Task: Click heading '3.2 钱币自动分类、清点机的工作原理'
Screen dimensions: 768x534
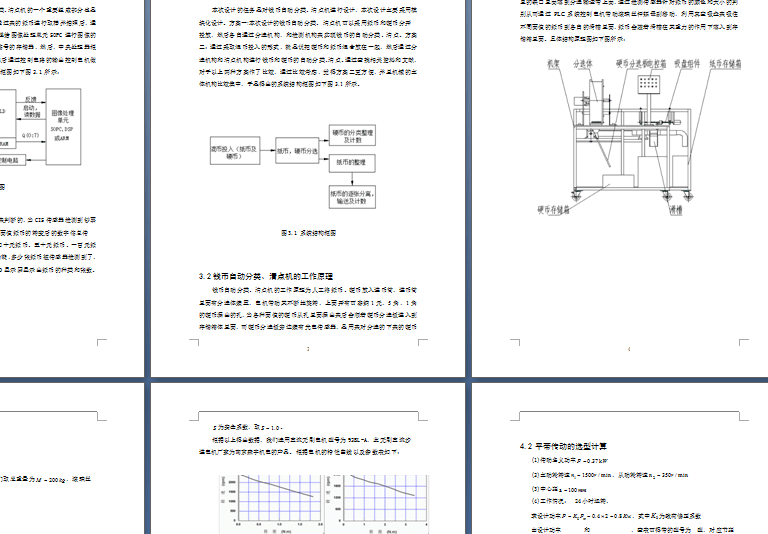Action: tap(266, 276)
